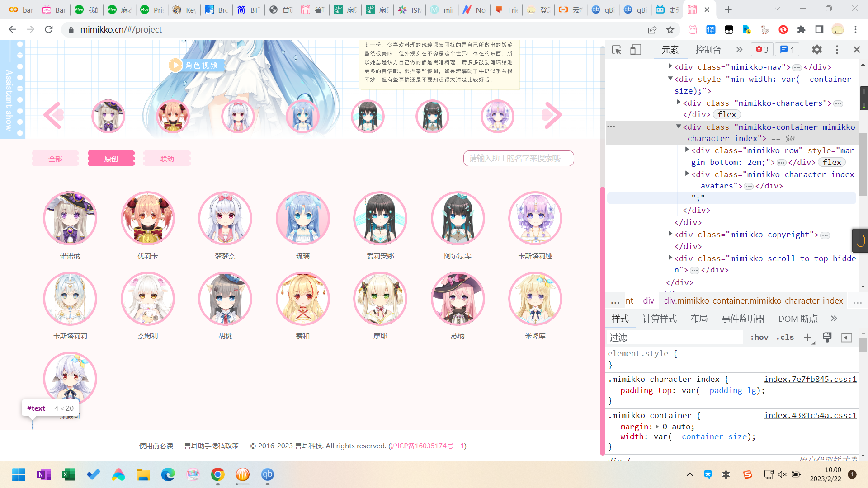The height and width of the screenshot is (488, 868).
Task: Expand the mimikko-nav div node
Action: pyautogui.click(x=670, y=66)
